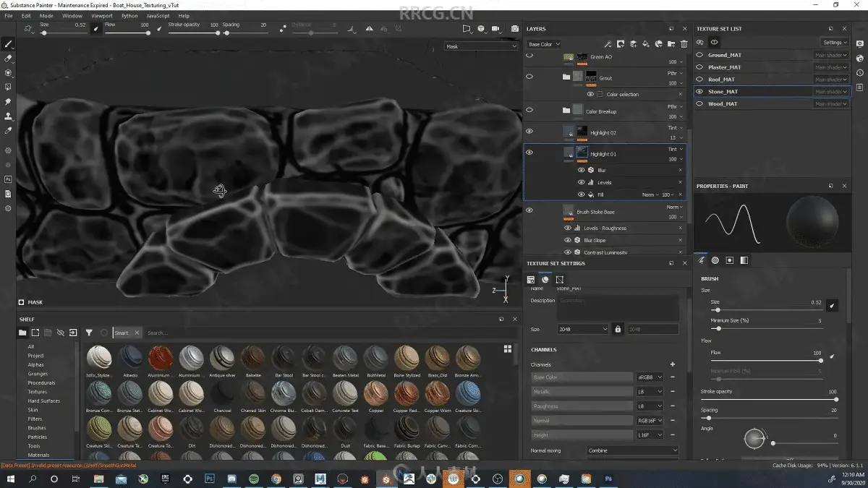868x488 pixels.
Task: Select the Smudge tool
Action: click(x=9, y=102)
